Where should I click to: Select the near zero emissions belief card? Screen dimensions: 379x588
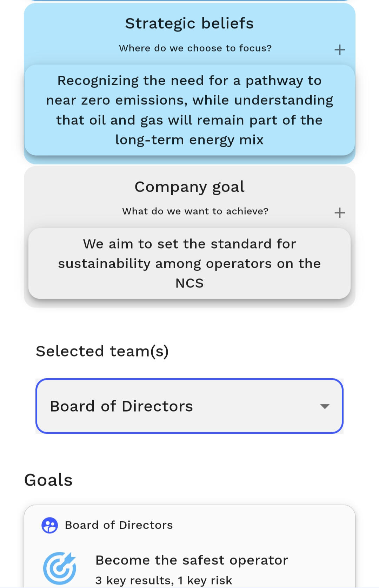tap(189, 110)
